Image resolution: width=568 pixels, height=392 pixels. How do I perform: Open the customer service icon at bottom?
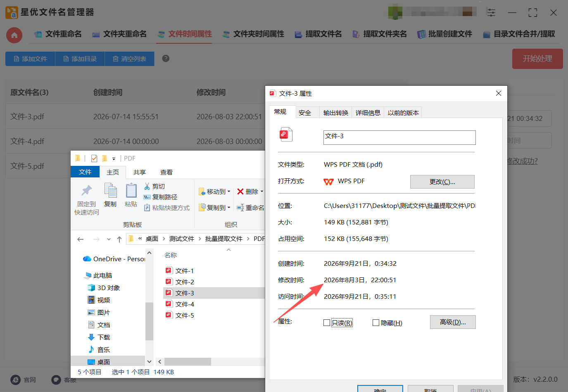[x=56, y=380]
